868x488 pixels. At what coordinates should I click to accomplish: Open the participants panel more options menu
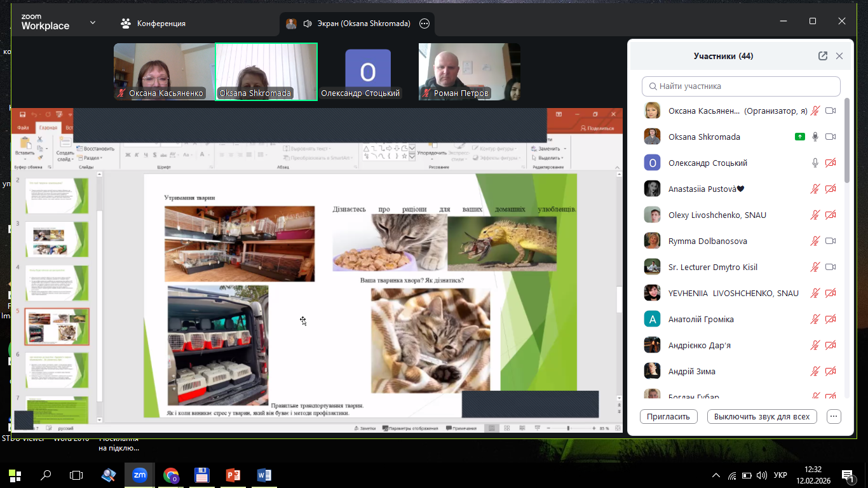click(x=834, y=417)
